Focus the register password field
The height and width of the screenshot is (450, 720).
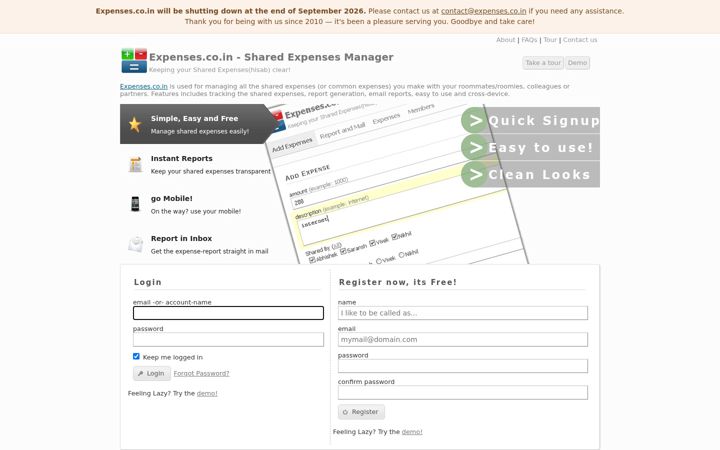(x=463, y=366)
